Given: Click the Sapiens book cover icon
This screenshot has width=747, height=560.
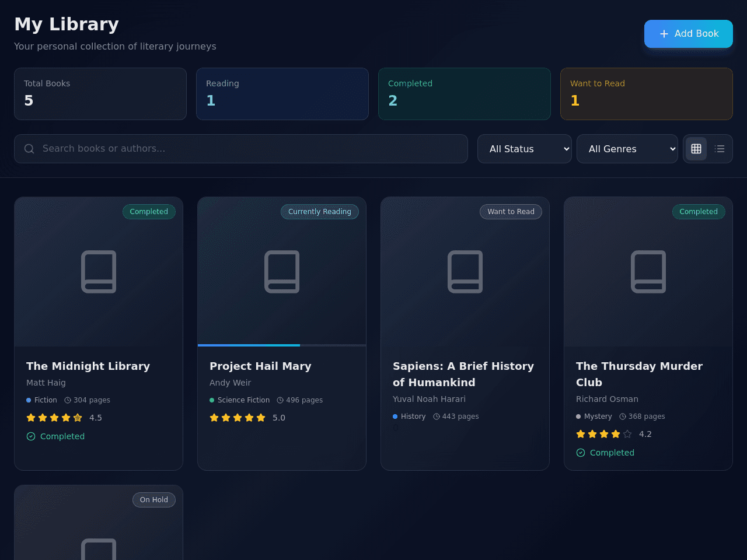Looking at the screenshot, I should 465,272.
